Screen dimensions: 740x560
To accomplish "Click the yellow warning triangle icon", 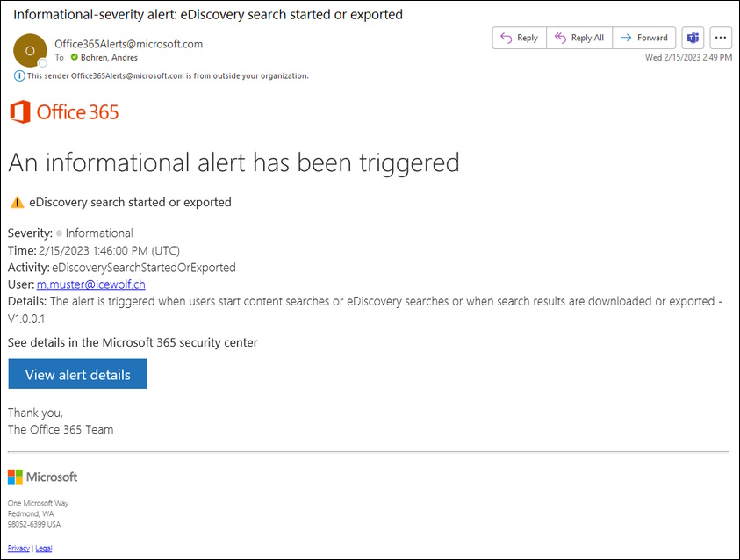I will click(17, 203).
